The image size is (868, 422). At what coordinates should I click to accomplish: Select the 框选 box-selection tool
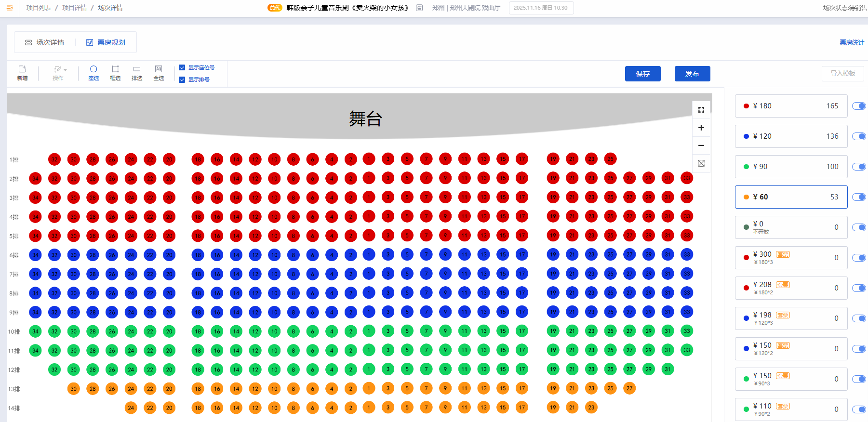[115, 73]
